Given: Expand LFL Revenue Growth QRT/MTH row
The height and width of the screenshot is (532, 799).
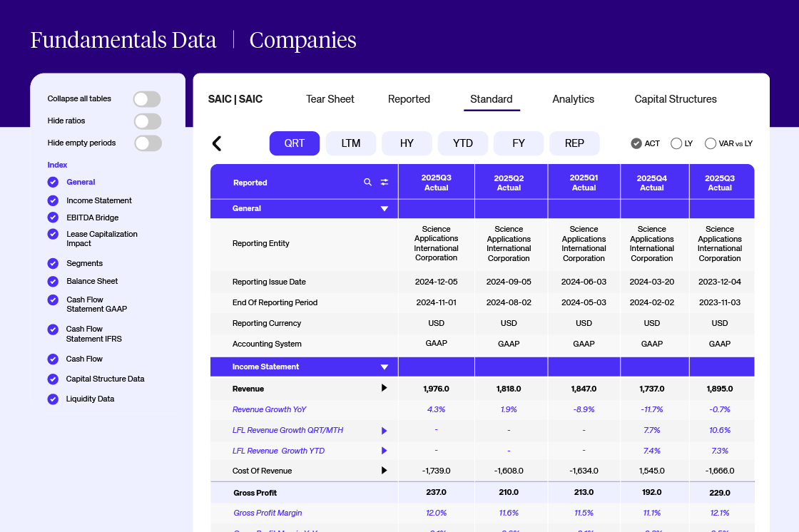Looking at the screenshot, I should [385, 431].
